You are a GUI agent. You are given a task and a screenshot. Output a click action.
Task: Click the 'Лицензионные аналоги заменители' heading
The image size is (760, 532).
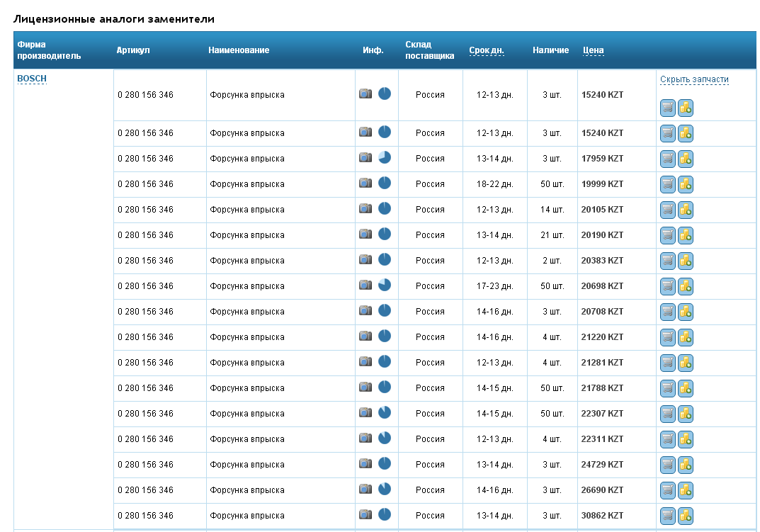tap(114, 19)
